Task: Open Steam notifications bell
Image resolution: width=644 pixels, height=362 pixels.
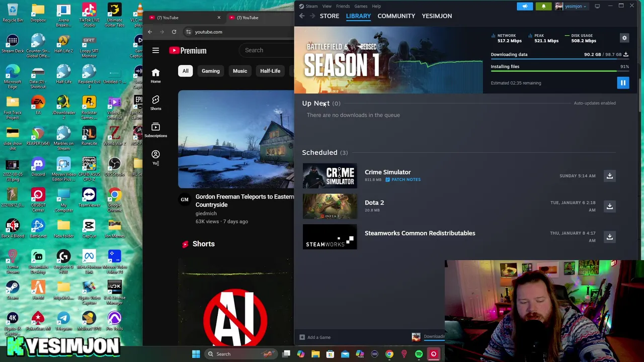Action: click(543, 6)
